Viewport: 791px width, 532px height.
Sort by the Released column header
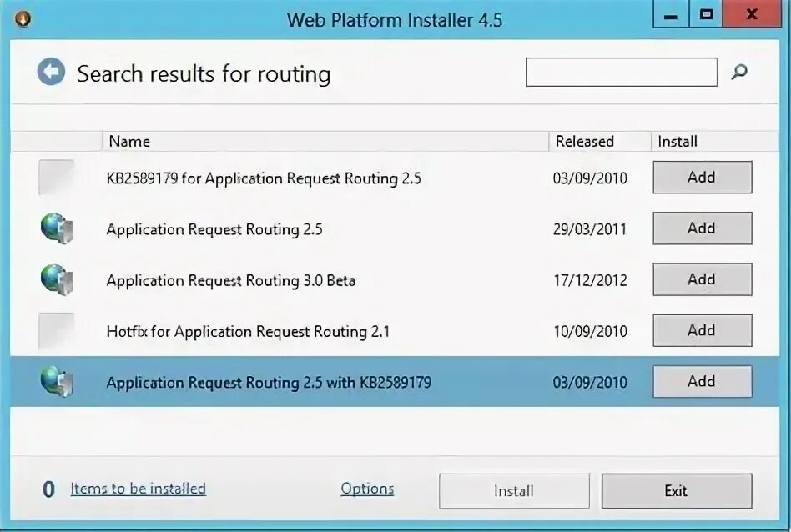600,141
